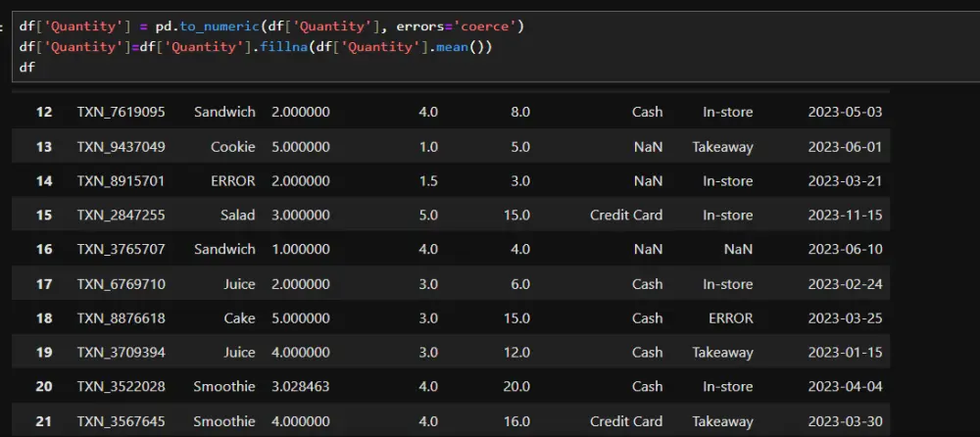Select row index 14
The height and width of the screenshot is (437, 980).
(44, 180)
